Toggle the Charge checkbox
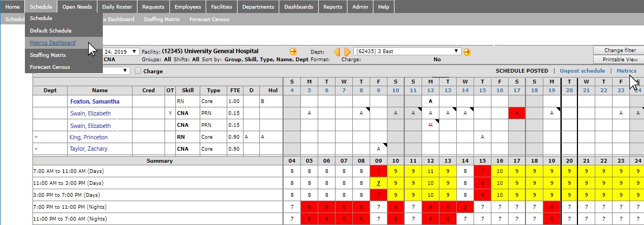Image resolution: width=644 pixels, height=225 pixels. coord(138,71)
